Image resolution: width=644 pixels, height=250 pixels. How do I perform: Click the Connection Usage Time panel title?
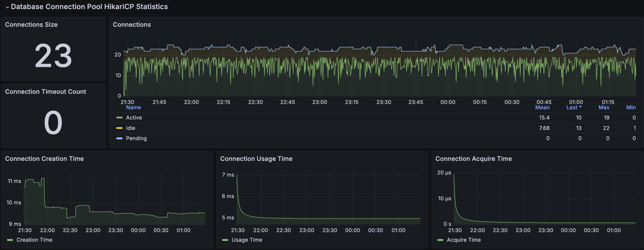coord(256,159)
